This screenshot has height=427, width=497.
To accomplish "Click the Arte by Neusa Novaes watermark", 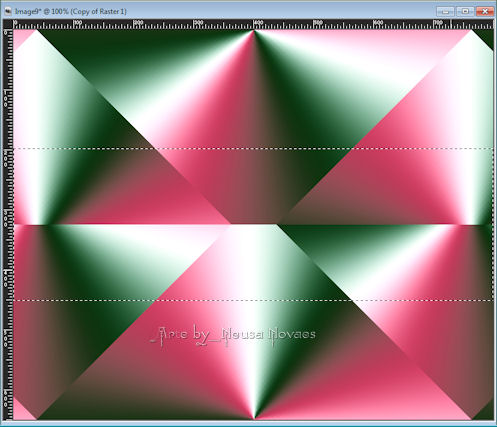I will click(x=233, y=335).
